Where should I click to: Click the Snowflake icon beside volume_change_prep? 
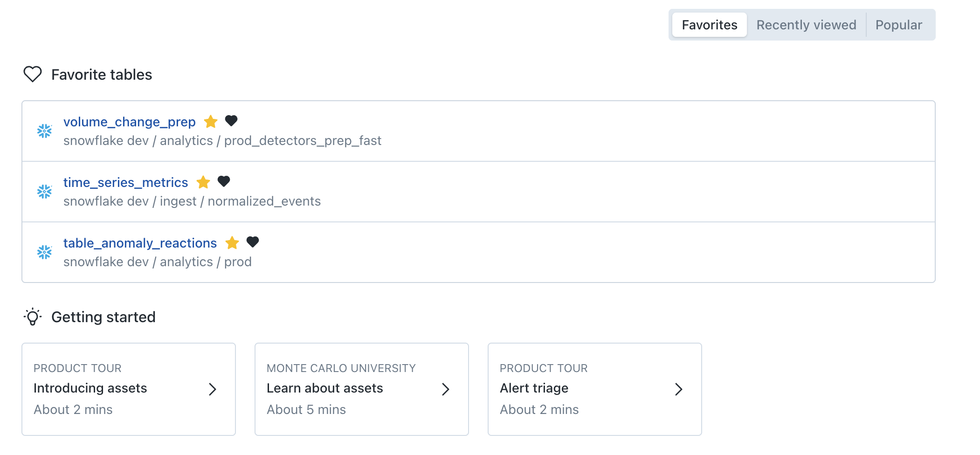[x=44, y=131]
